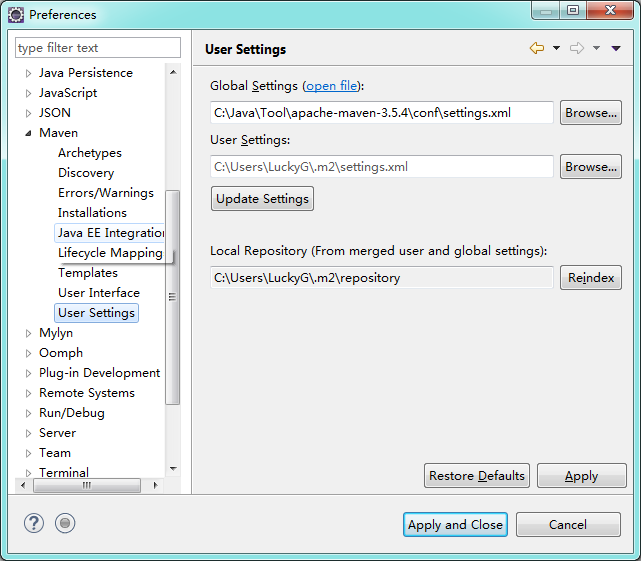Viewport: 641px width, 561px height.
Task: Click the horizontal scroll right arrow
Action: click(155, 485)
